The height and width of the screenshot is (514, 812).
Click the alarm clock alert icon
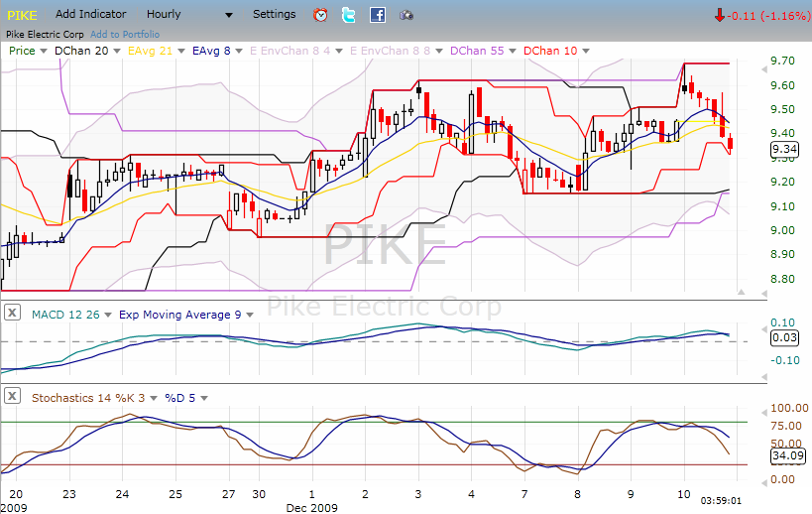pyautogui.click(x=320, y=15)
